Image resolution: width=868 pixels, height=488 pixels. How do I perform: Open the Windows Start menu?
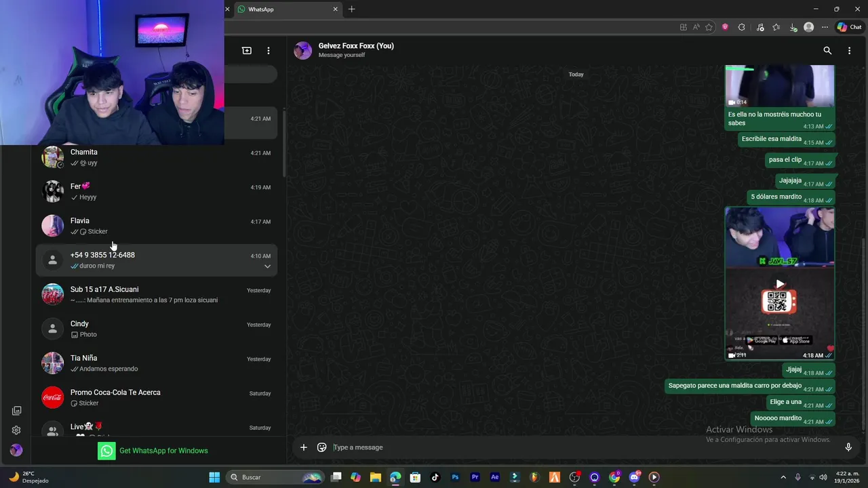(214, 477)
